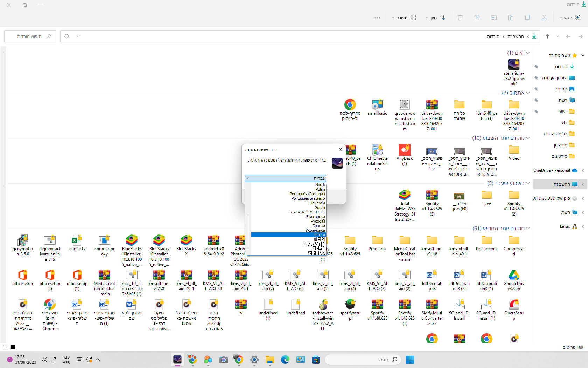Open the OperaSetup installer

point(514,310)
